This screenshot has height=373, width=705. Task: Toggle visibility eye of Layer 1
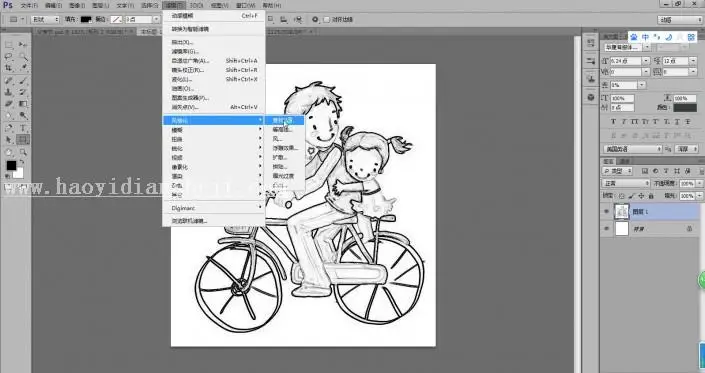click(x=606, y=211)
